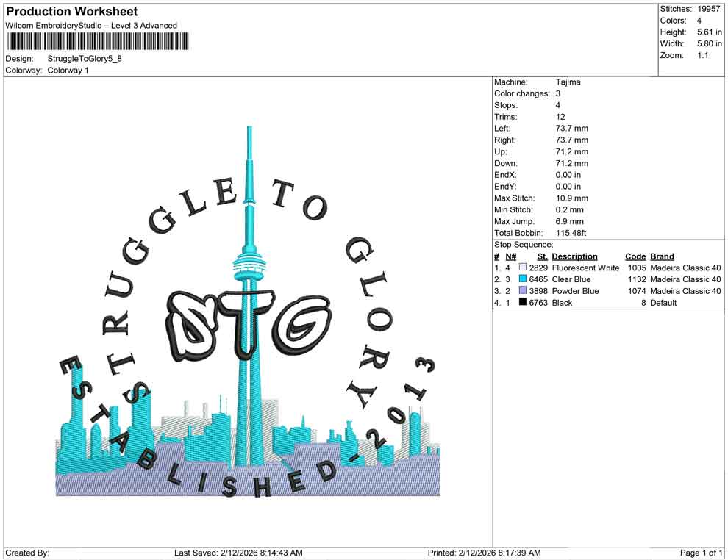Click the thread code '1074'
This screenshot has width=728, height=560.
pyautogui.click(x=637, y=291)
